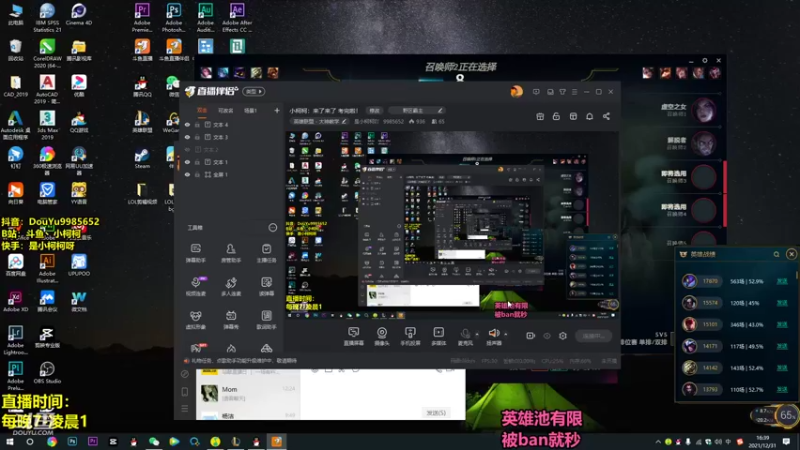
Task: Expand the speaker options arrow
Action: (506, 334)
